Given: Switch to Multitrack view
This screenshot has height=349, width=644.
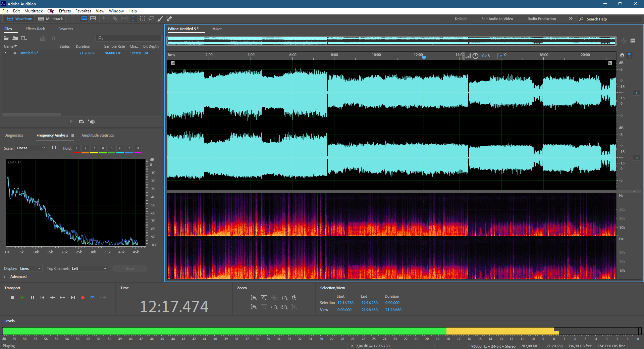Looking at the screenshot, I should 51,19.
